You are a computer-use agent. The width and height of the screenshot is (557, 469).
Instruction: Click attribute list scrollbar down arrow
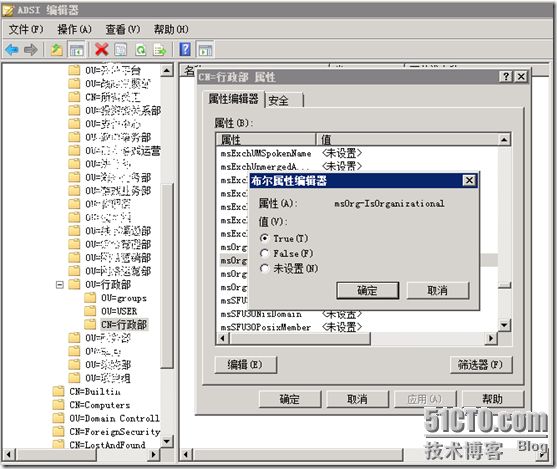(504, 324)
